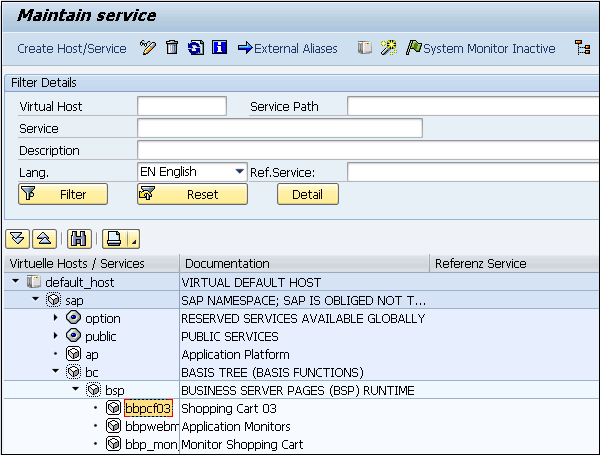
Task: Click the blue information icon
Action: (x=219, y=48)
